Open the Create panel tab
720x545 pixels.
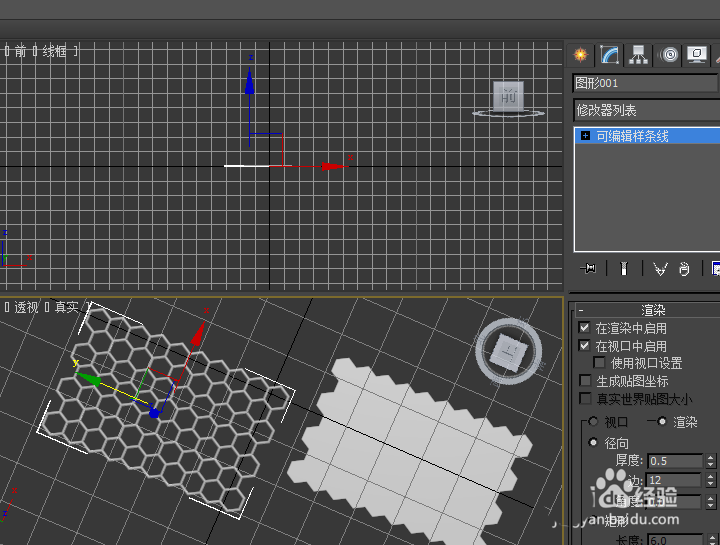tap(580, 55)
